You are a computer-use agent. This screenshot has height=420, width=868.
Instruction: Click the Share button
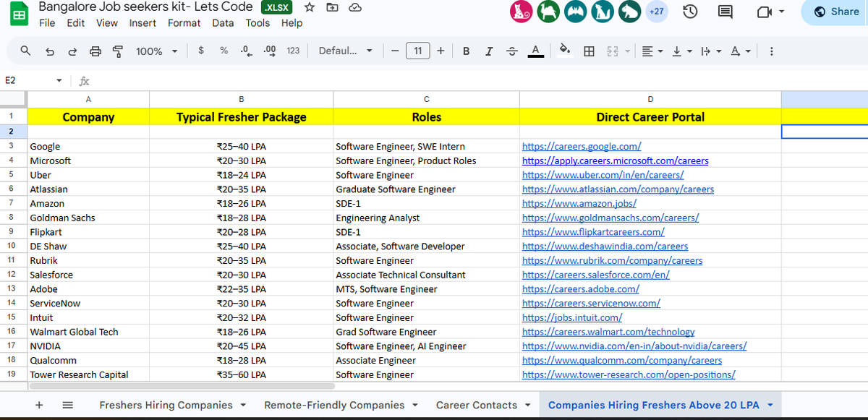(x=836, y=12)
